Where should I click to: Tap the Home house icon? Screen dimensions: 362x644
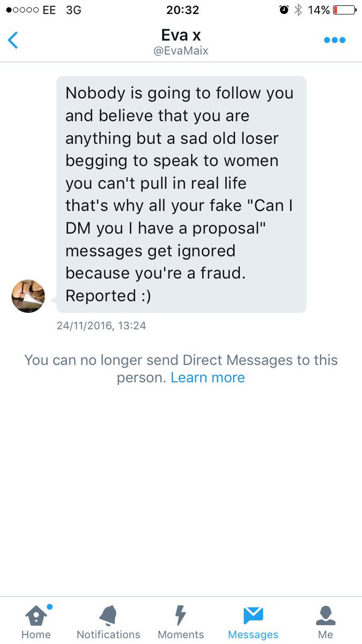tap(36, 615)
